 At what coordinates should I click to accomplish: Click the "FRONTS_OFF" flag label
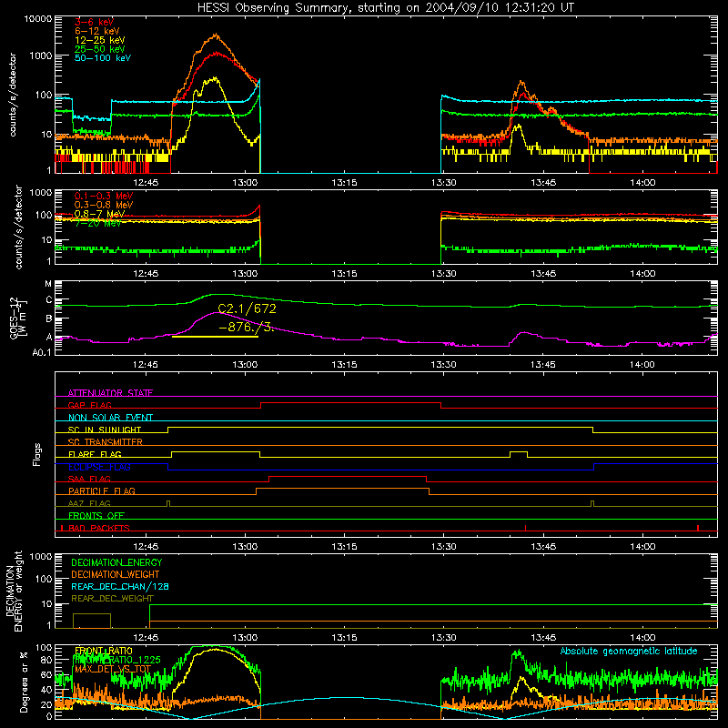pyautogui.click(x=96, y=515)
